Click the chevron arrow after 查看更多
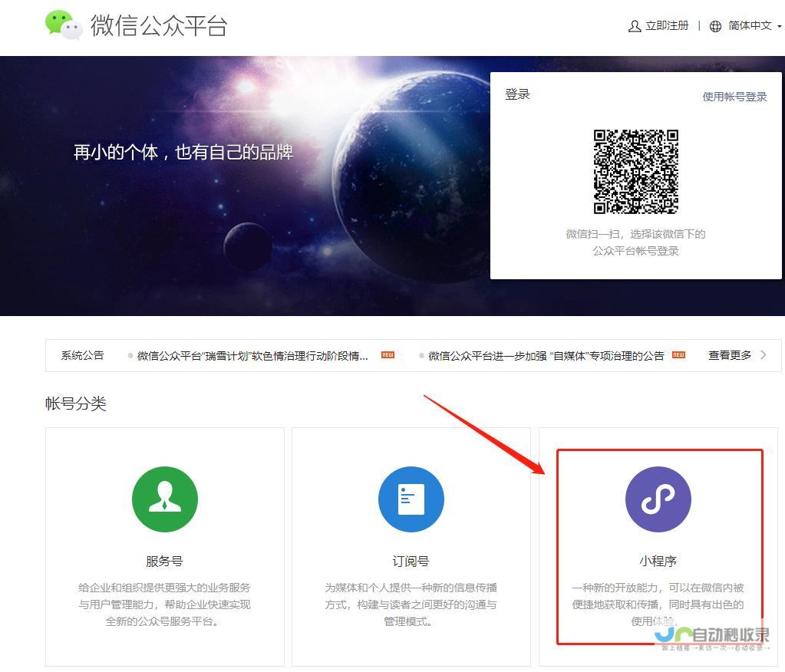The image size is (785, 672). (764, 355)
